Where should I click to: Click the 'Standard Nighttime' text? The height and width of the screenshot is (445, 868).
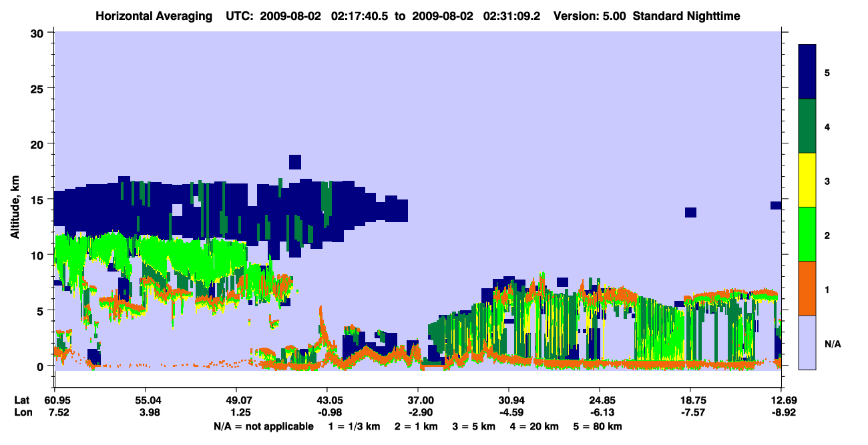[x=686, y=15]
